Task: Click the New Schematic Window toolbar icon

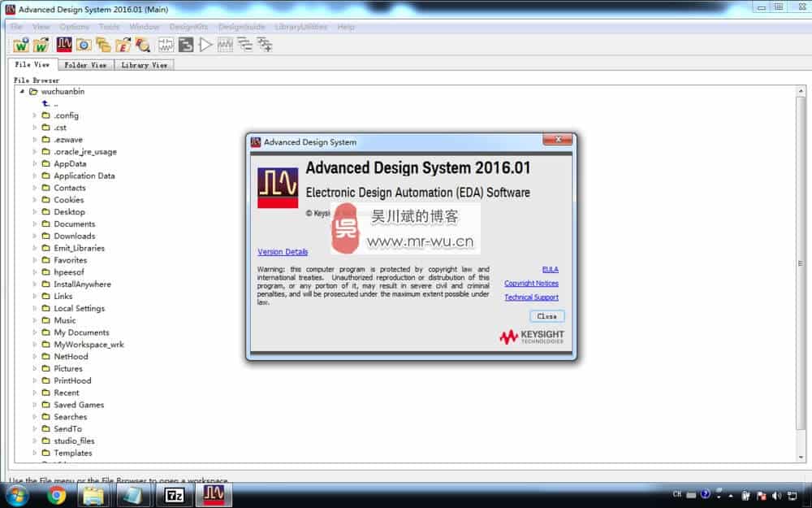Action: (164, 45)
